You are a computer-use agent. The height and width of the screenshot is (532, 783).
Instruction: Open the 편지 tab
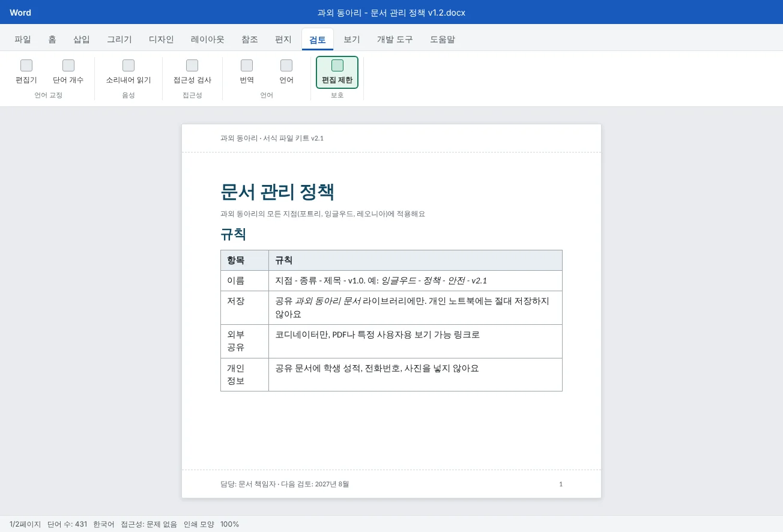click(283, 40)
